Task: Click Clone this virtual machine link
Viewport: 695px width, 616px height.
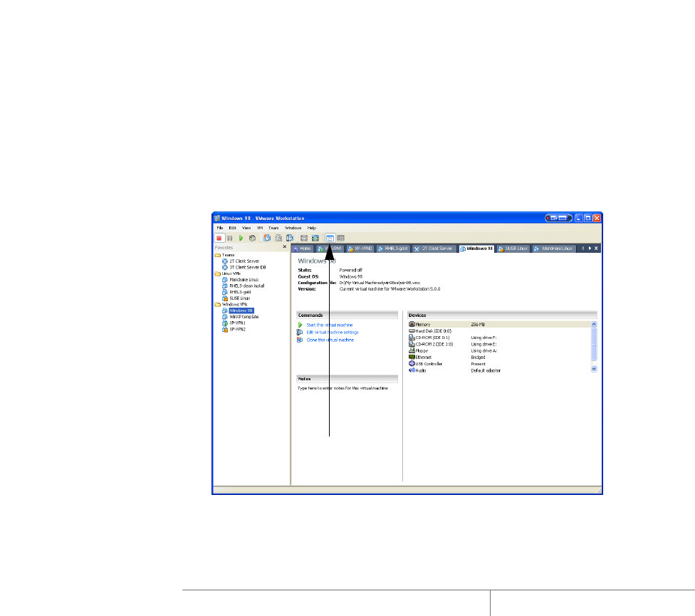Action: 330,340
